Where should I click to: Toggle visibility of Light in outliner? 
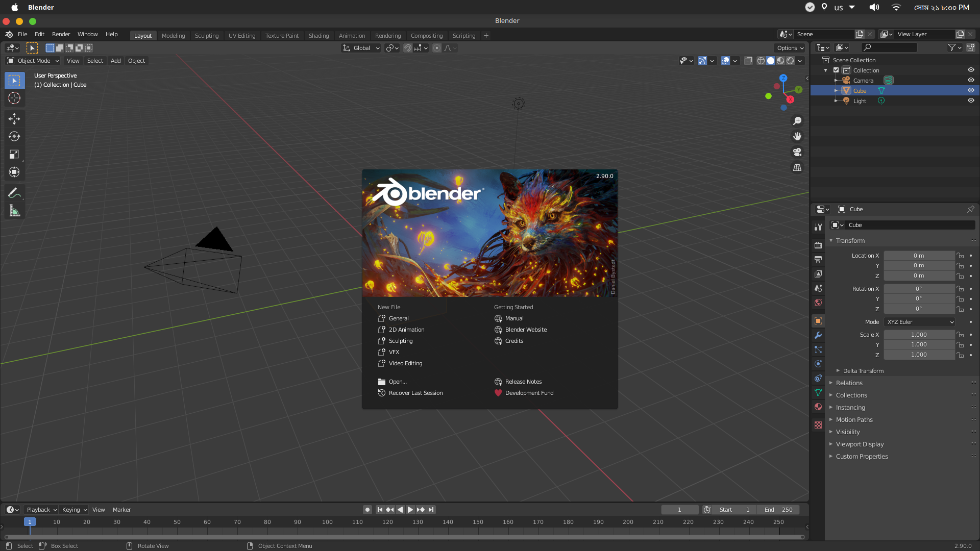[971, 100]
